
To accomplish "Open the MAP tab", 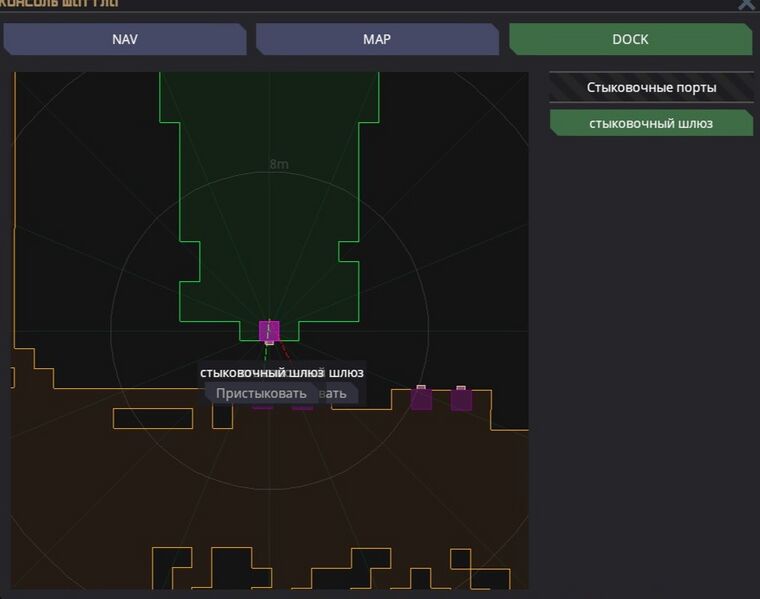I will coord(377,40).
